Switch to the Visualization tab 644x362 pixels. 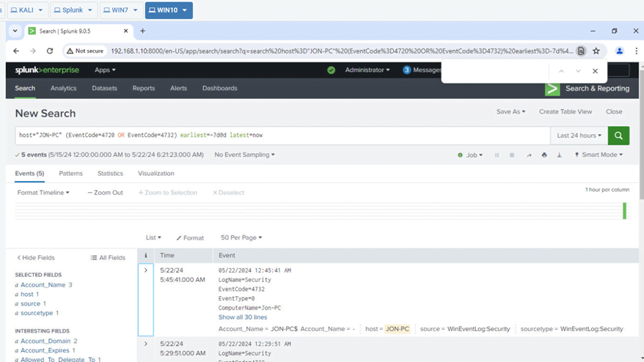(156, 174)
